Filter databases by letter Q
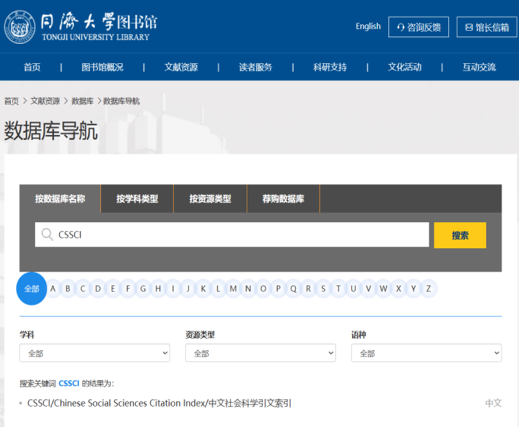 [293, 289]
